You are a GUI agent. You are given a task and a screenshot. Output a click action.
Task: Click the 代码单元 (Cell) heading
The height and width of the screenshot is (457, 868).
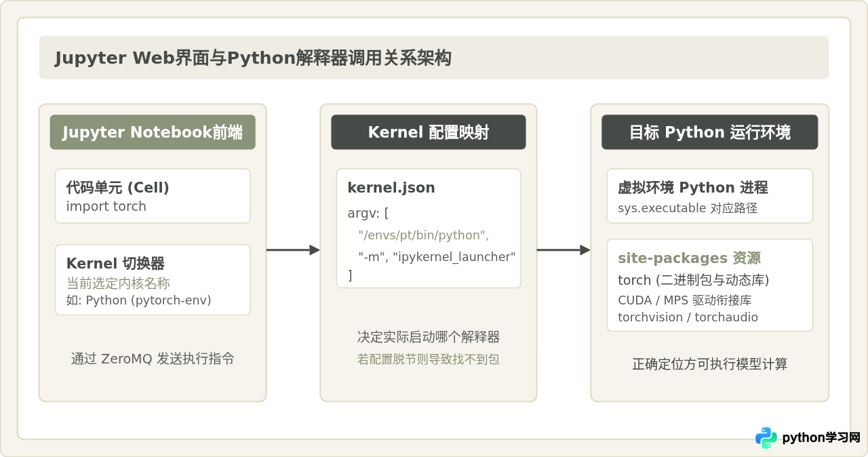[118, 188]
